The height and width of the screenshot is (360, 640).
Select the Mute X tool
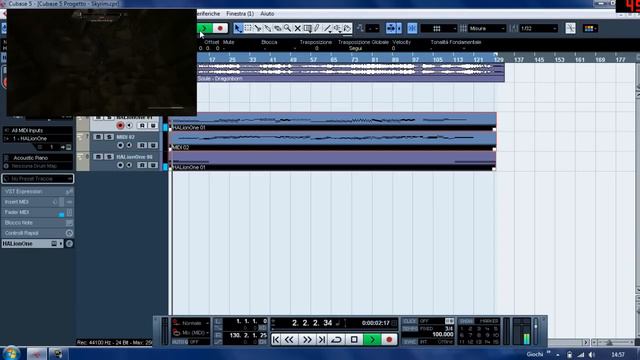pyautogui.click(x=298, y=28)
